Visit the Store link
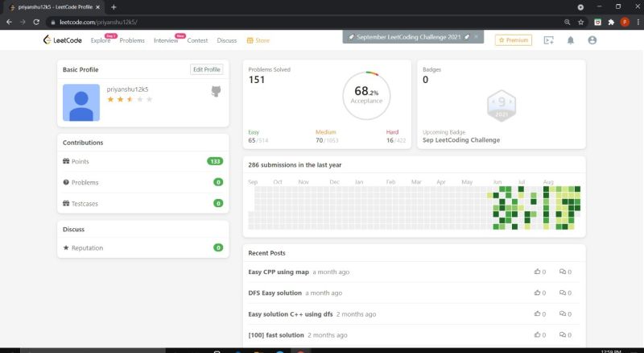 tap(258, 40)
